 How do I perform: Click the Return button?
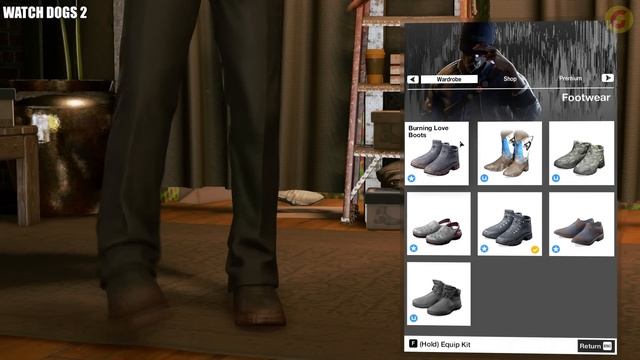596,346
